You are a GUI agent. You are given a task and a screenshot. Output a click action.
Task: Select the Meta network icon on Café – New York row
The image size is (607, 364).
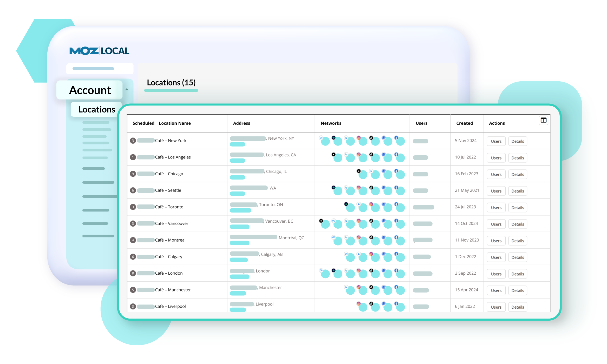tap(321, 137)
